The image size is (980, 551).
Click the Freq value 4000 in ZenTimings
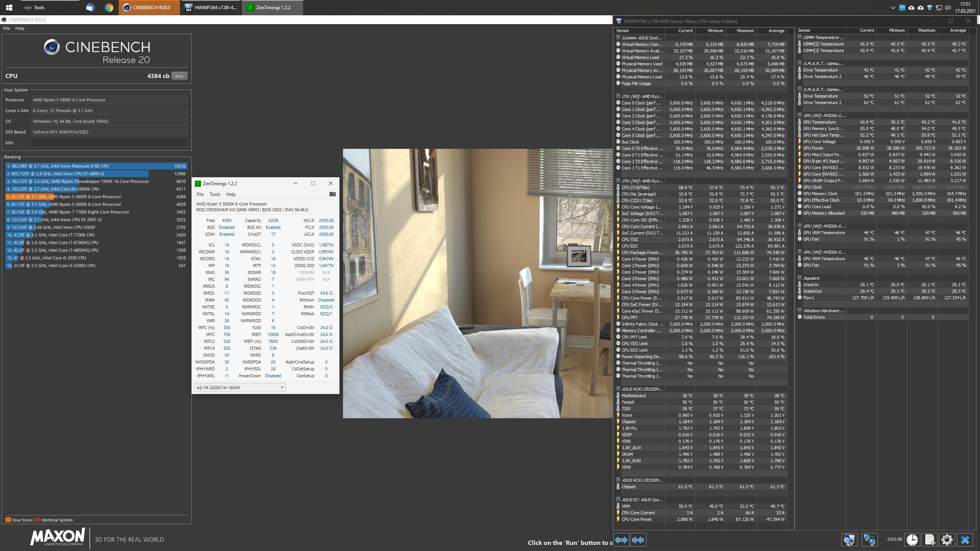tap(227, 220)
